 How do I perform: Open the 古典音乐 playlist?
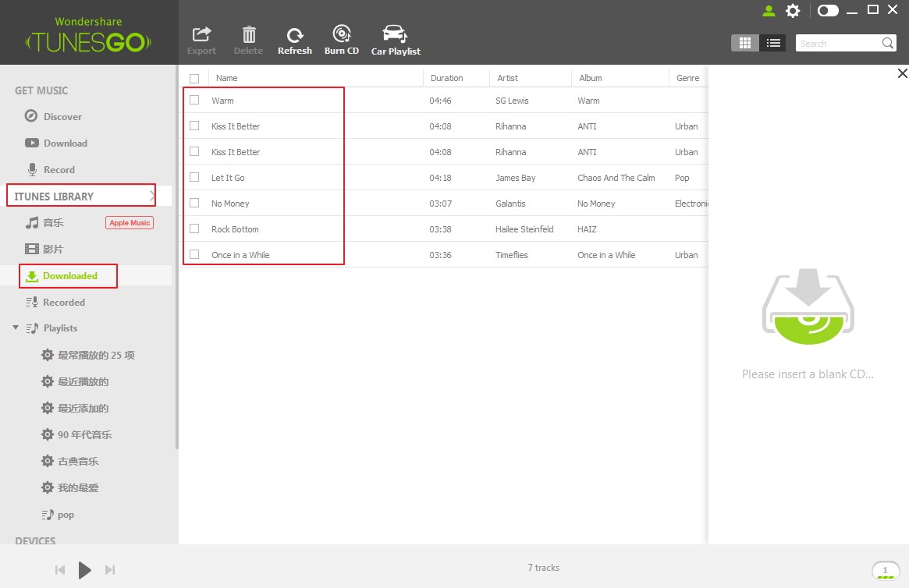[x=69, y=461]
